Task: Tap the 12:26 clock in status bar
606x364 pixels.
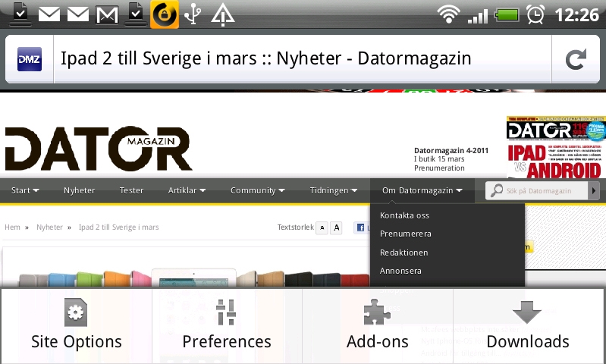Action: pos(576,15)
